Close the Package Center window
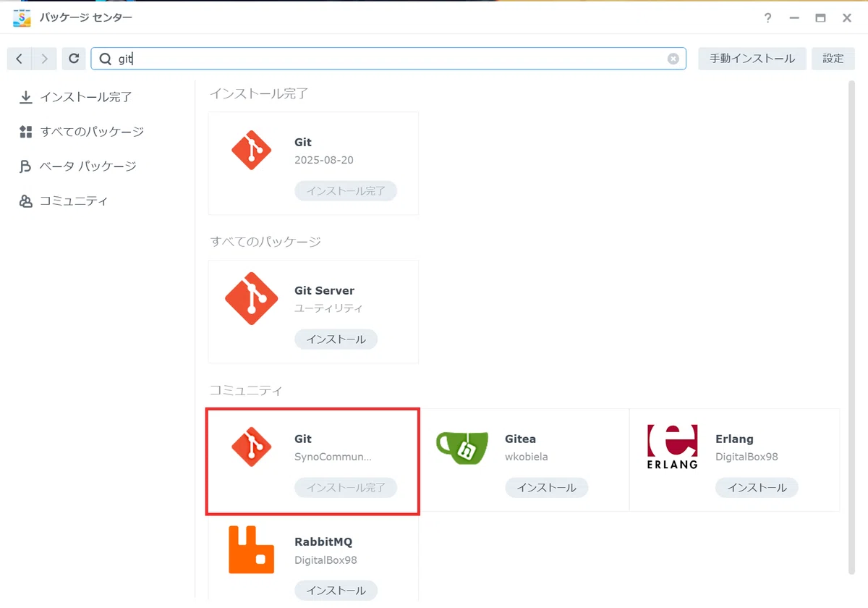Viewport: 868px width, 608px height. pyautogui.click(x=847, y=18)
